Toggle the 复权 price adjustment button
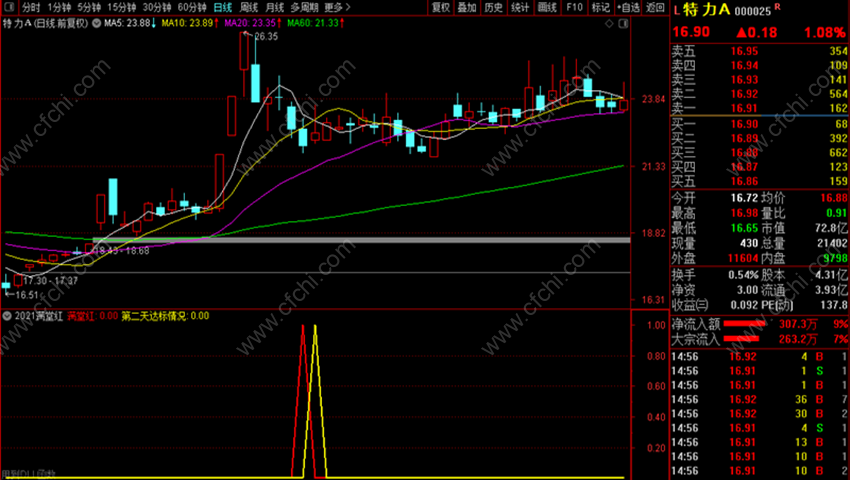The image size is (850, 480). point(441,8)
